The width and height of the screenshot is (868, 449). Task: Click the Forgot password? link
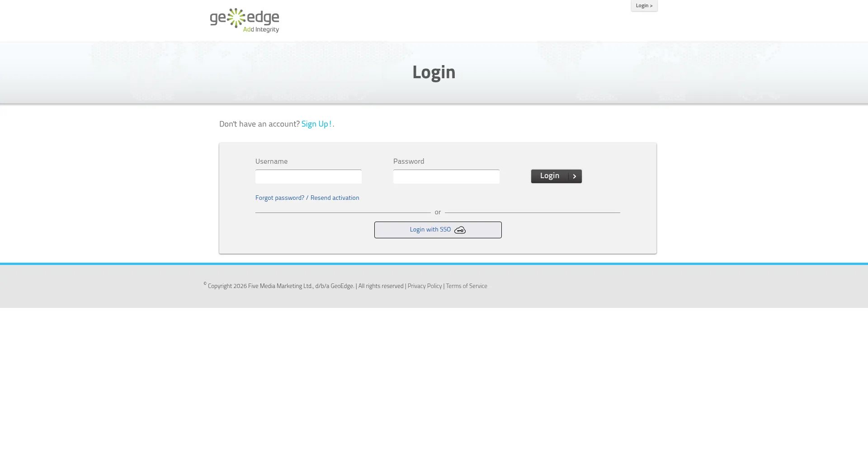(279, 198)
